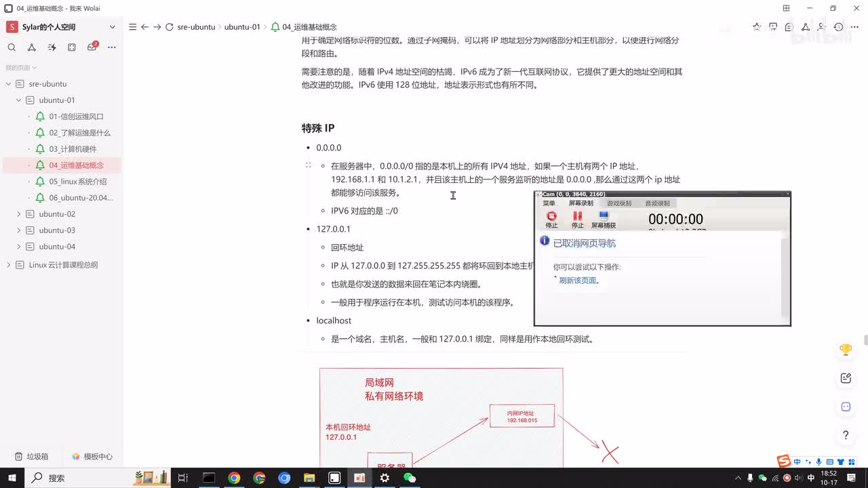
Task: Open page 06_ubuntu-20.04
Action: click(81, 198)
